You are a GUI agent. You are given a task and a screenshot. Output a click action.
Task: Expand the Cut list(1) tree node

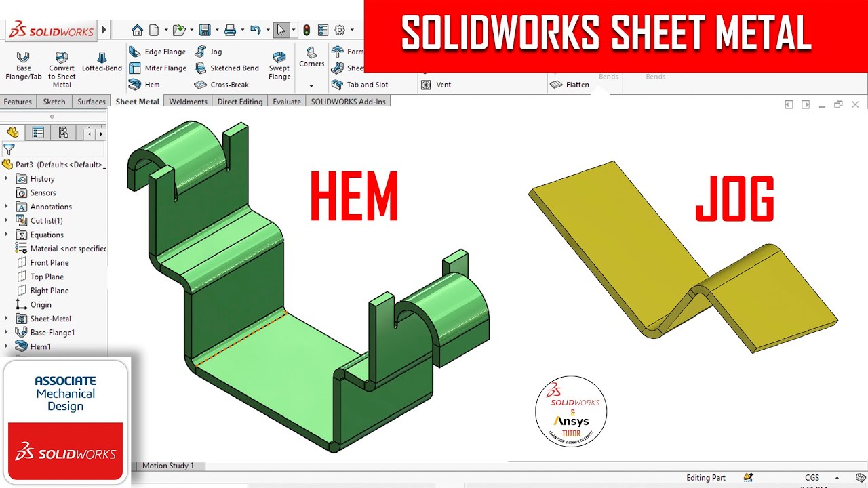6,220
